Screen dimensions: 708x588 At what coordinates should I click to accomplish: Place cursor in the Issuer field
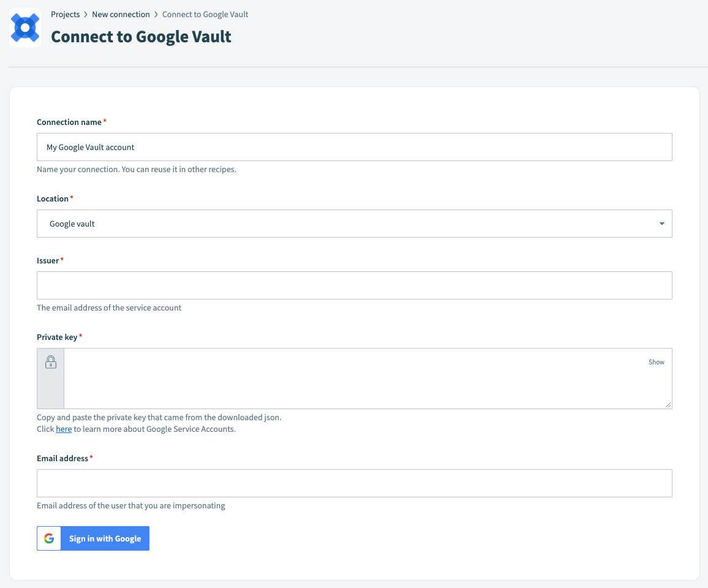coord(354,285)
